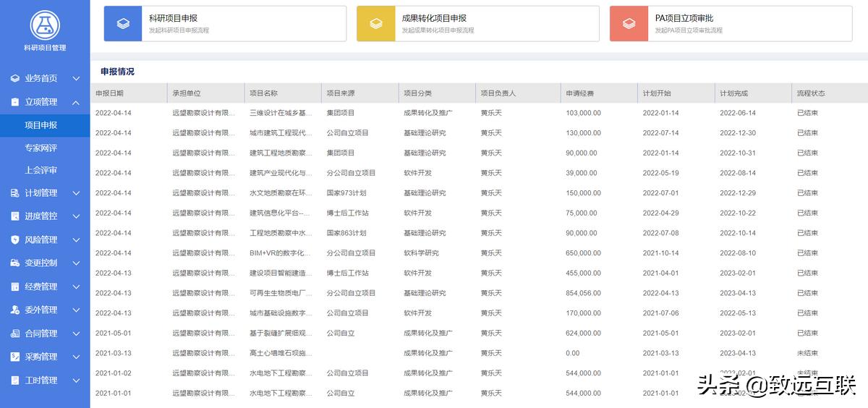Expand the 工时管理 chevron
This screenshot has height=408, width=868.
(x=76, y=381)
